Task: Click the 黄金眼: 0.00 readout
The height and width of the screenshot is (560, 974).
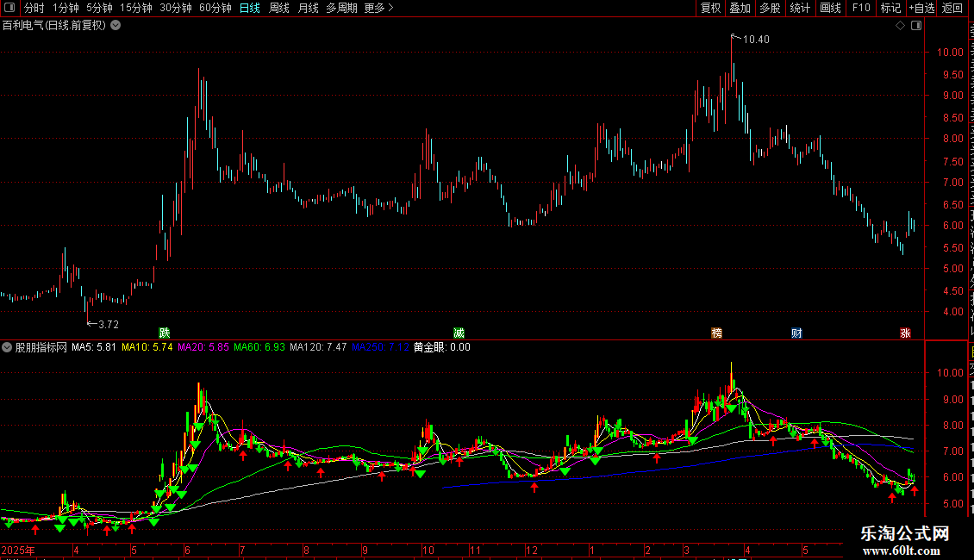Action: (x=441, y=348)
